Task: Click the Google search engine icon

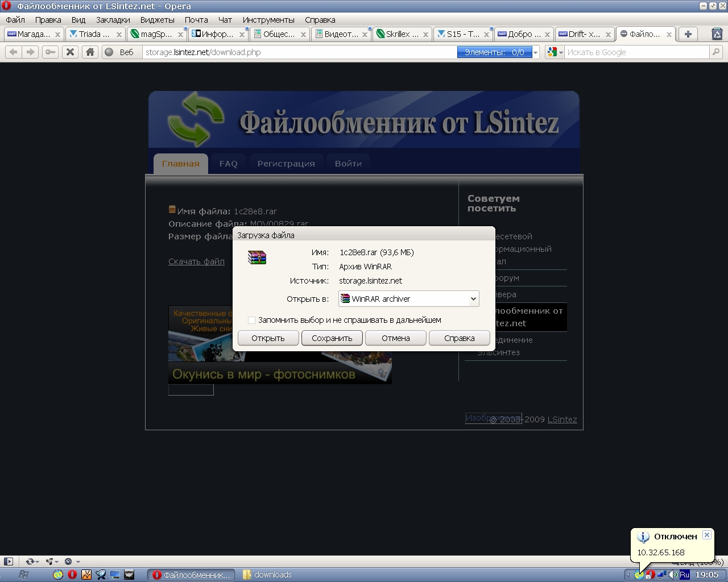Action: 552,52
